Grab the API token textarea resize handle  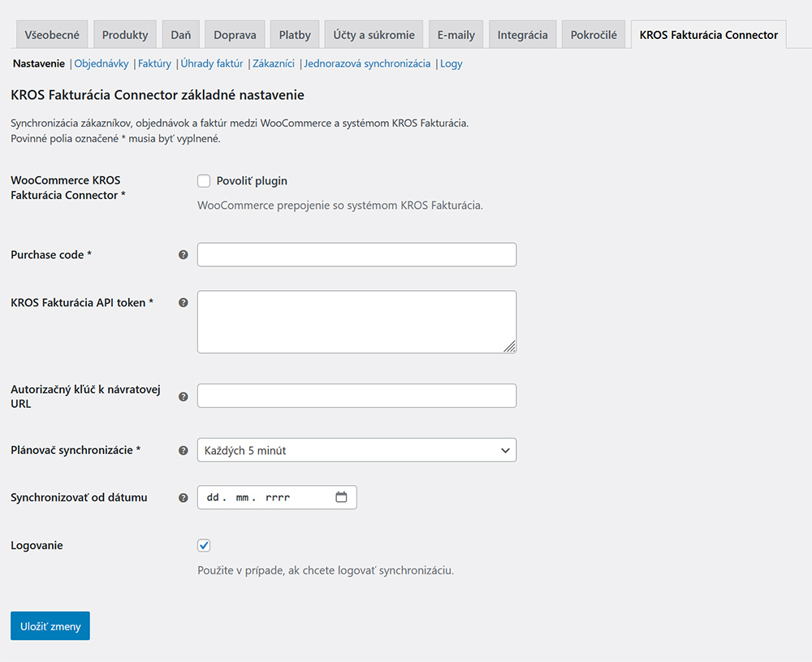[510, 347]
